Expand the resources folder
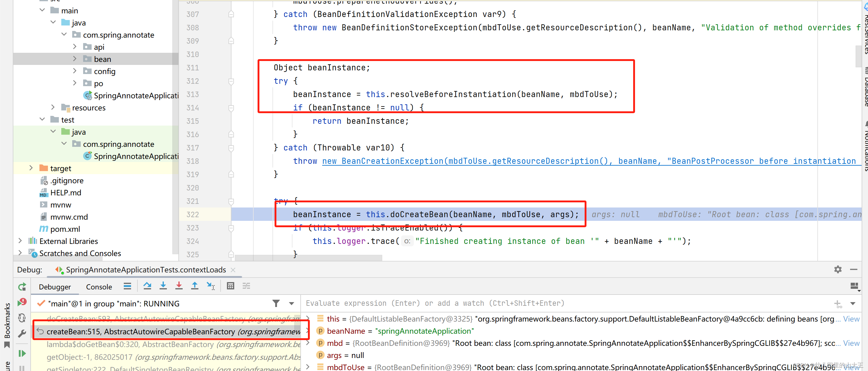The width and height of the screenshot is (868, 371). tap(53, 107)
